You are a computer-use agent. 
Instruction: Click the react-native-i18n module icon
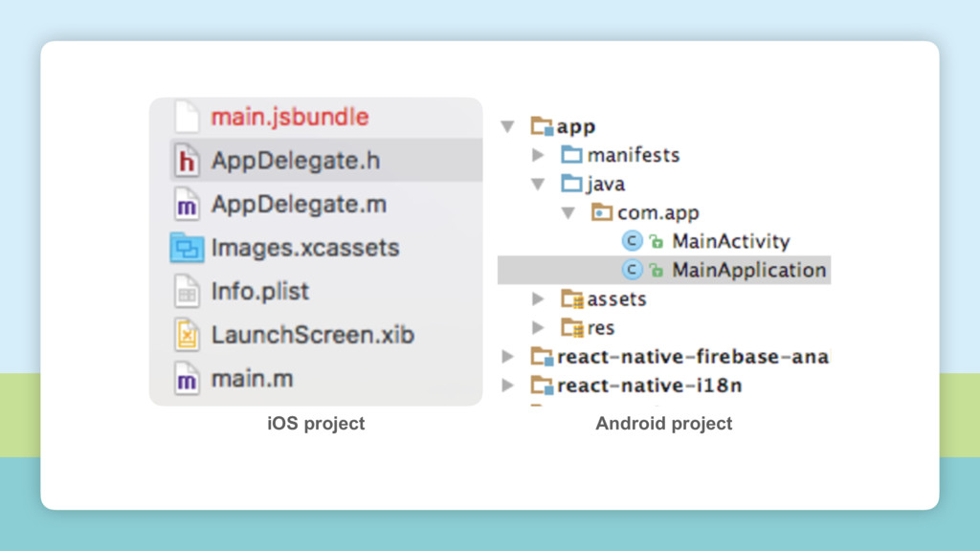tap(542, 386)
